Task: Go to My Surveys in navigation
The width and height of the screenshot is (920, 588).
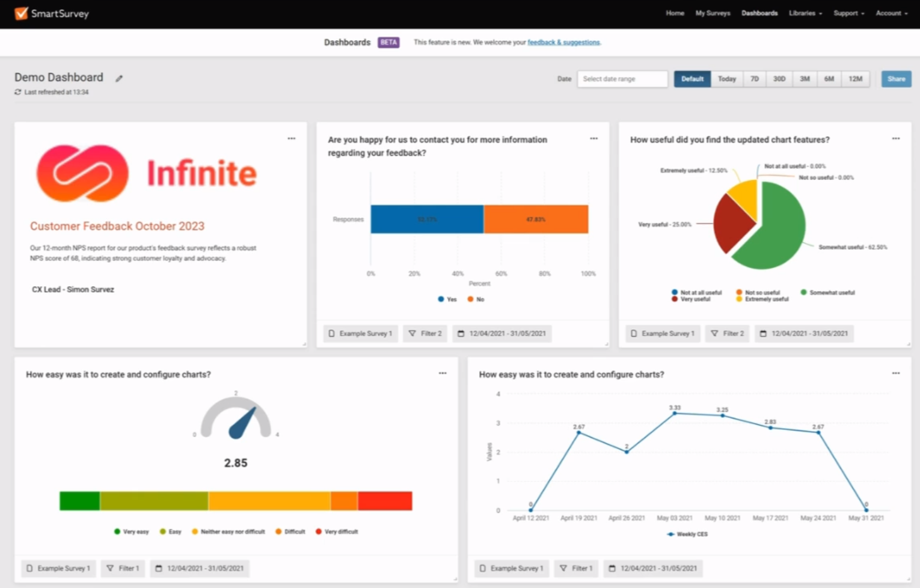Action: point(713,13)
